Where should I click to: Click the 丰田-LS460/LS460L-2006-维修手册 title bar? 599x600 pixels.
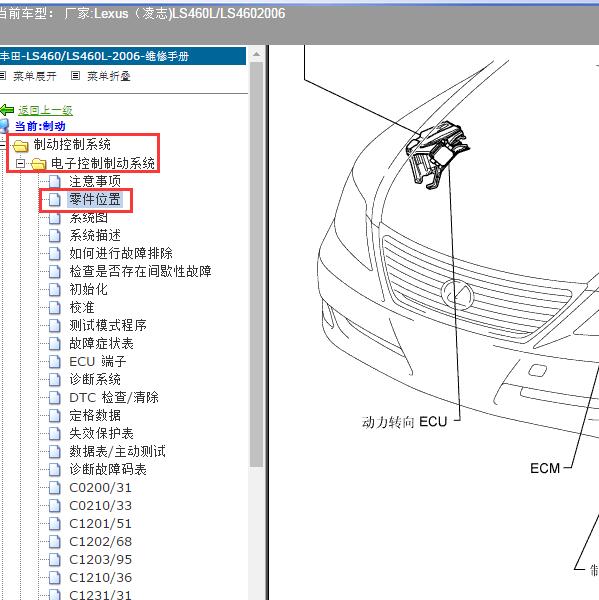123,56
